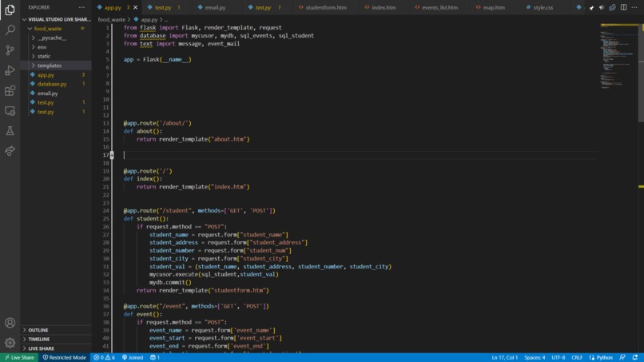Collapse the Visual Studio Live Share workspace section
Image resolution: width=644 pixels, height=362 pixels.
click(55, 19)
